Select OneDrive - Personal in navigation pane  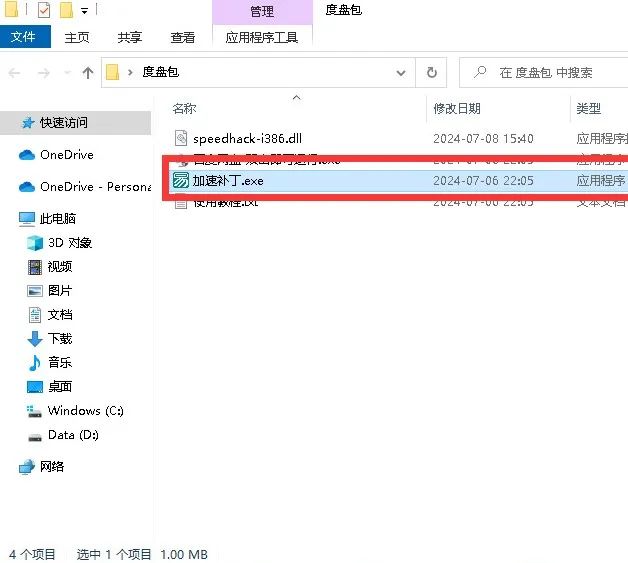click(95, 187)
